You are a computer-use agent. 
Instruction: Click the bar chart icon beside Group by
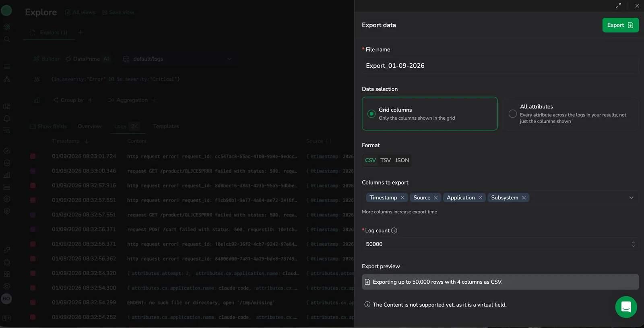pos(37,100)
